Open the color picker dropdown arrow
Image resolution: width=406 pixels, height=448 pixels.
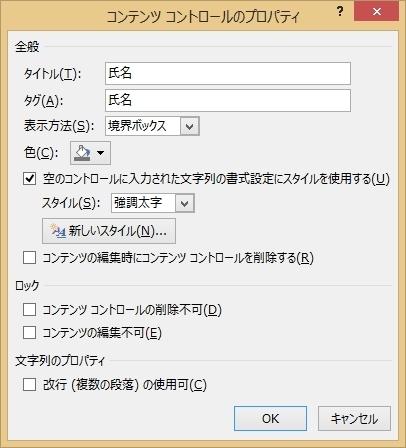tap(100, 153)
